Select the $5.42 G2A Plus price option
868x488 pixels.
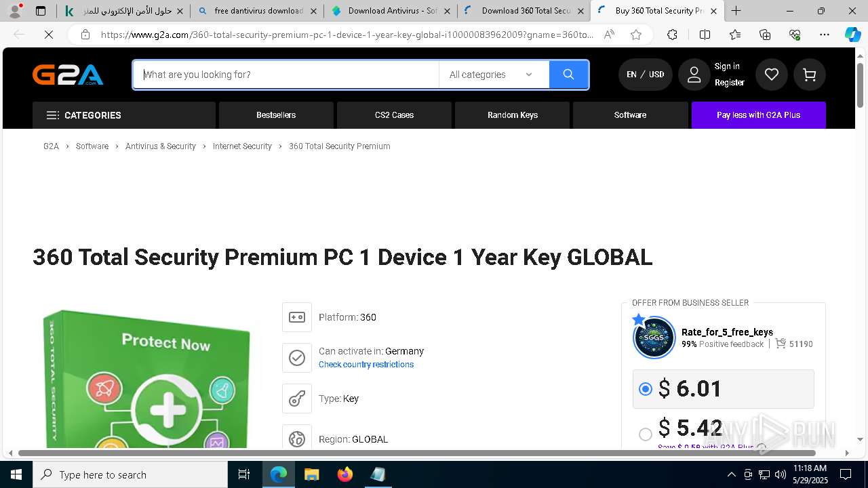click(x=646, y=434)
